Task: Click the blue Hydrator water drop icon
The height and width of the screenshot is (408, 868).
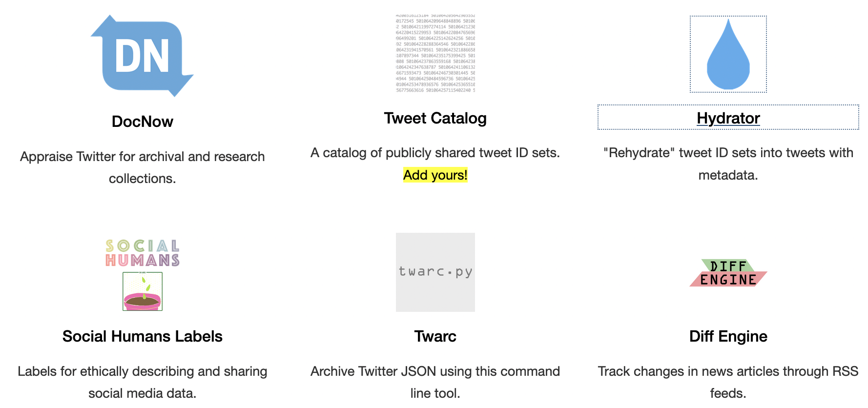Action: point(728,54)
